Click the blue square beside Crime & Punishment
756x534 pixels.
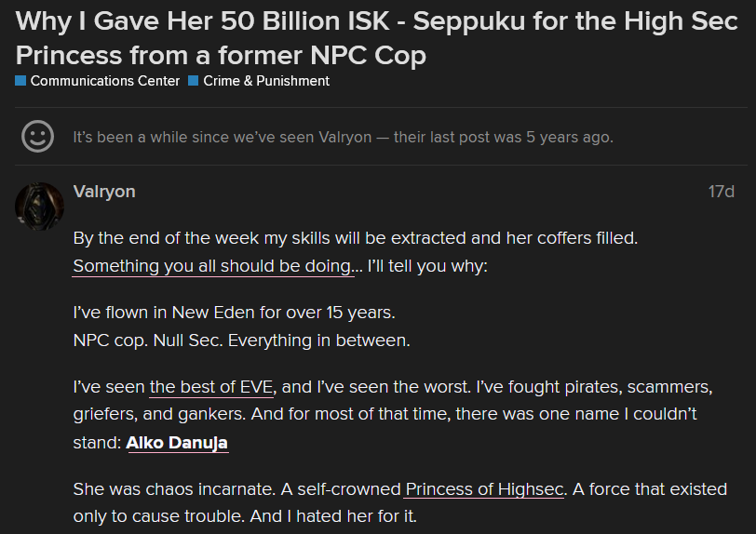click(193, 81)
